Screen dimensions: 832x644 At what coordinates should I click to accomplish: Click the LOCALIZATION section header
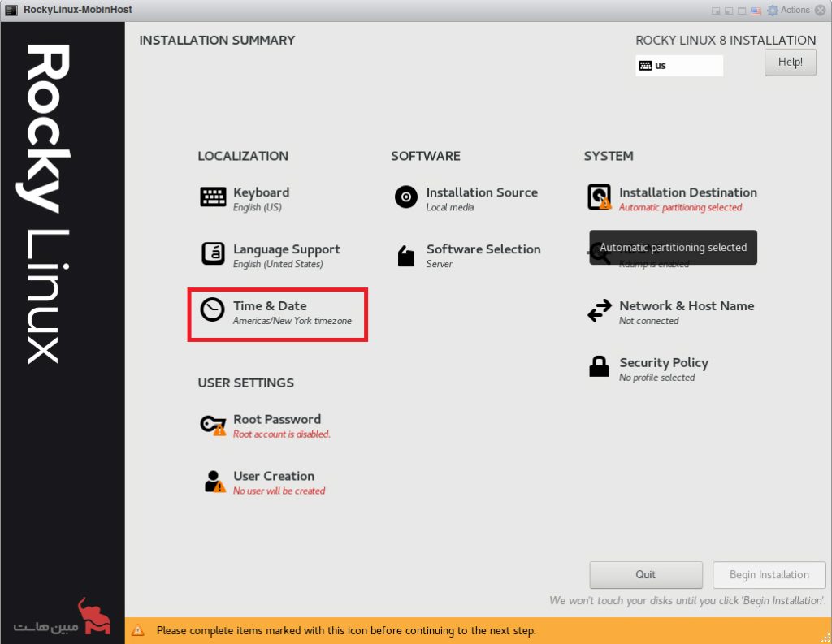click(x=243, y=156)
